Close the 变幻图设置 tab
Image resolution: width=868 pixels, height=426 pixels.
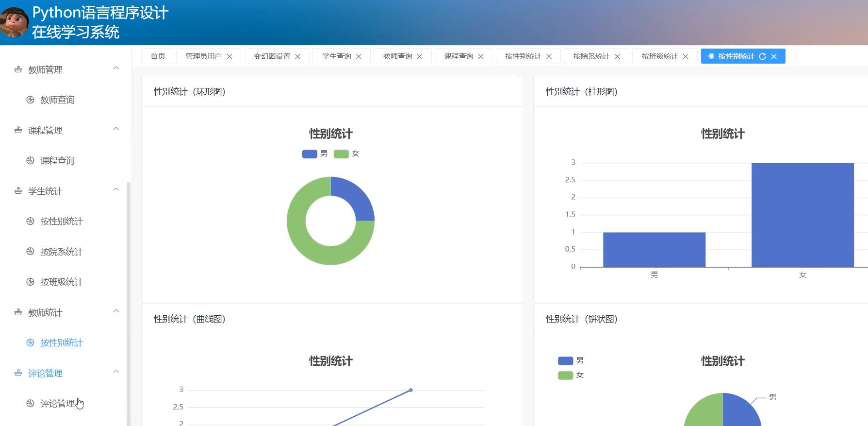pyautogui.click(x=298, y=56)
